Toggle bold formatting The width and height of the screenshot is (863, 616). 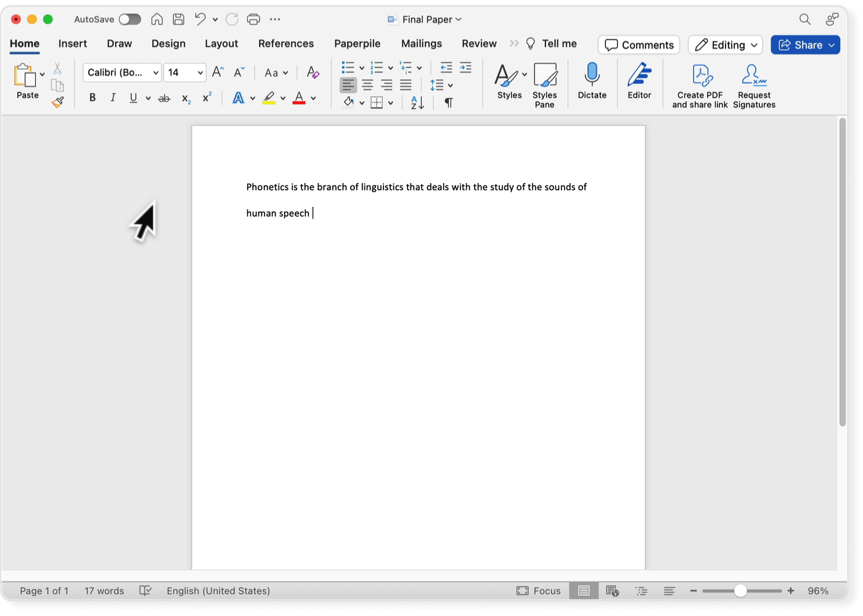[x=92, y=98]
